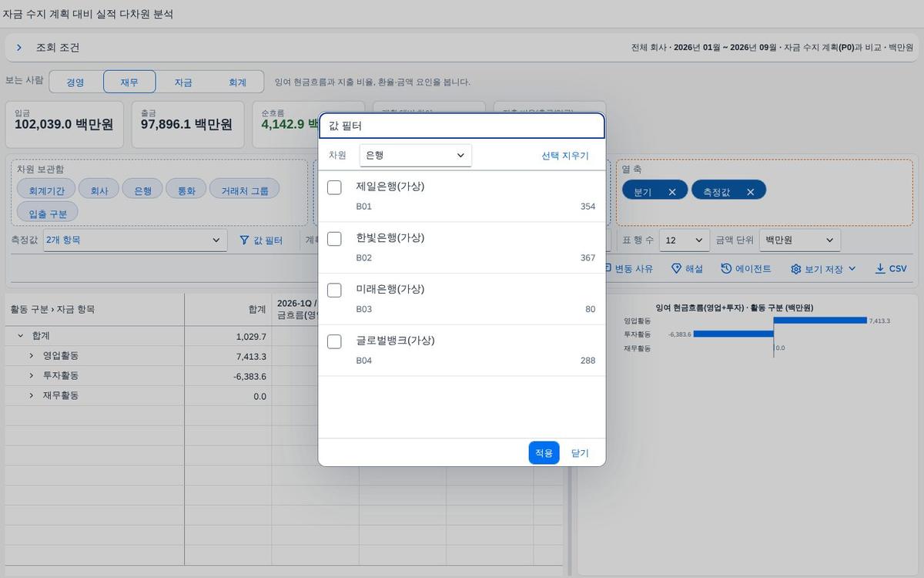Click the 80 count for 미래은행
Viewport: 924px width, 578px height.
(590, 309)
